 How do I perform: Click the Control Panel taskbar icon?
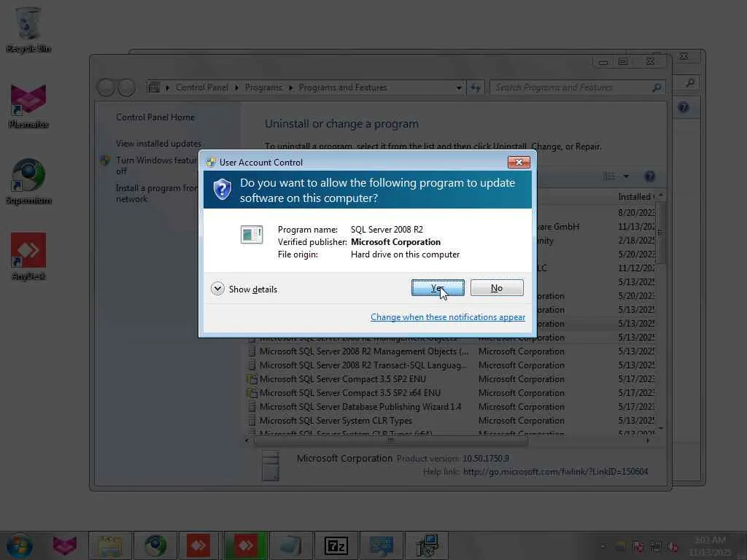381,545
